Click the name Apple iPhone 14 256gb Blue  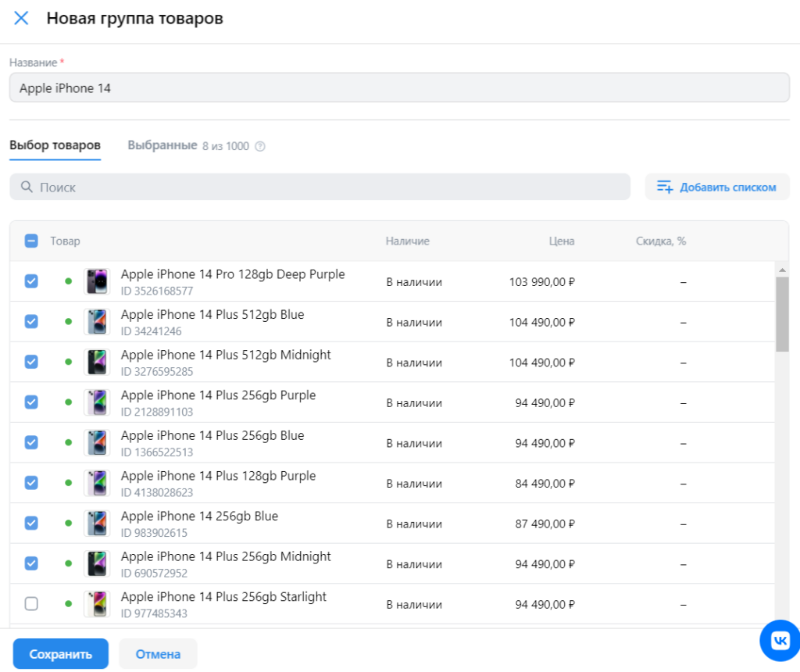199,516
